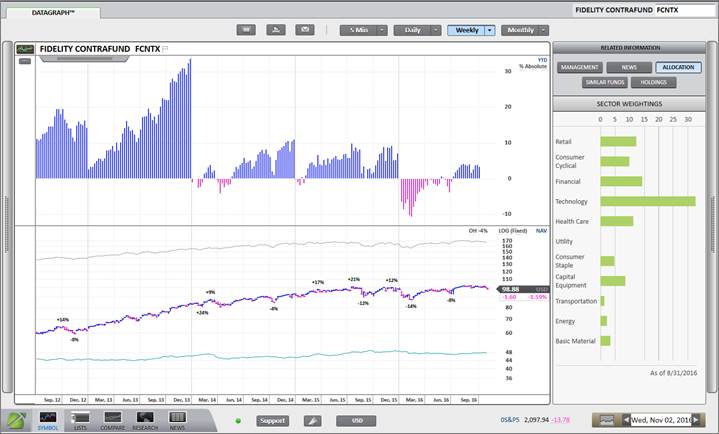Screen dimensions: 719x434
Task: Expand the Weekly interval dropdown arrow
Action: tap(489, 30)
